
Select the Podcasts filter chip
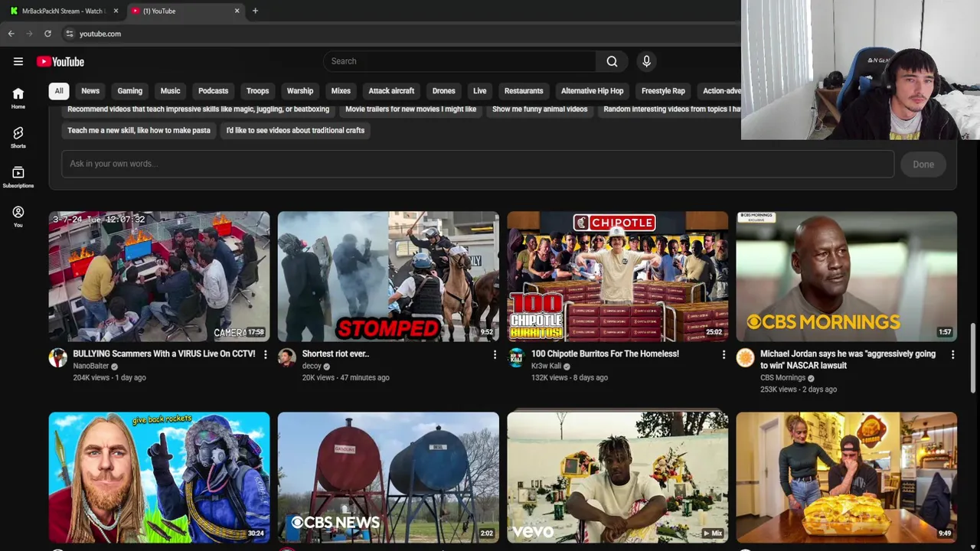214,91
